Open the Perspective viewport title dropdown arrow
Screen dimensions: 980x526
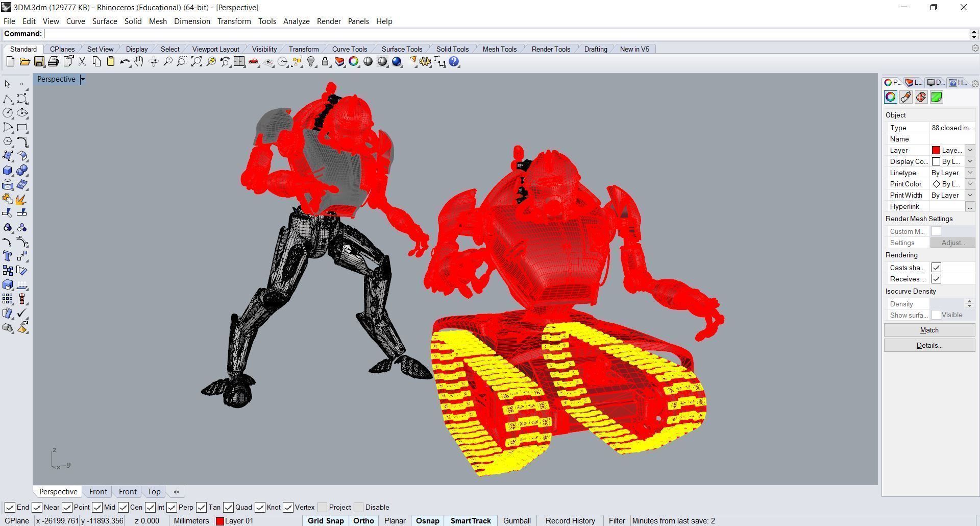[x=83, y=79]
